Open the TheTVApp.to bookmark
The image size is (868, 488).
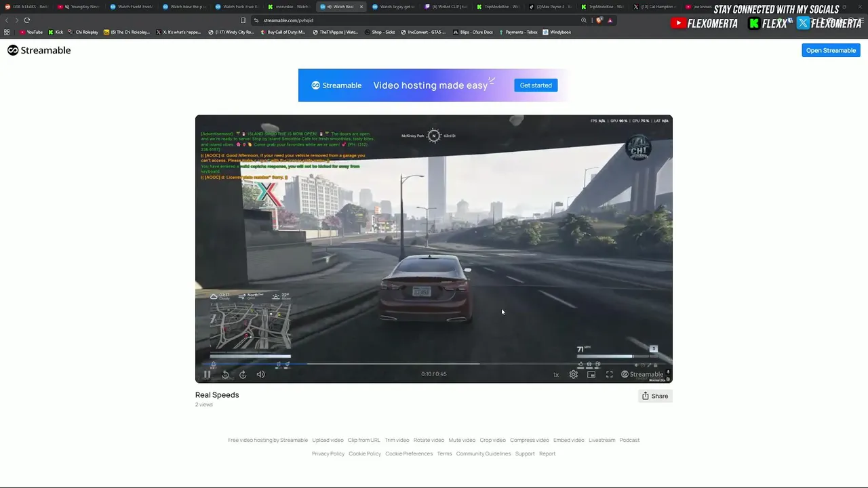click(335, 32)
